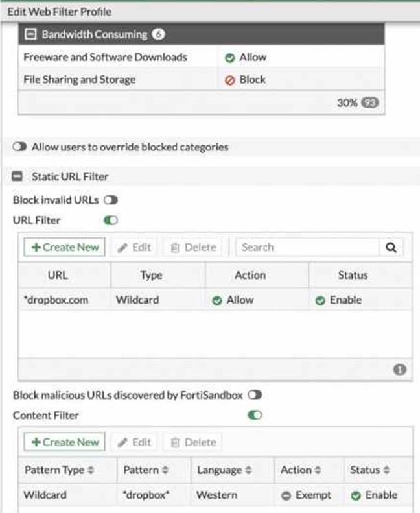Click the URL Filter Search field
420x513 pixels.
click(x=307, y=247)
